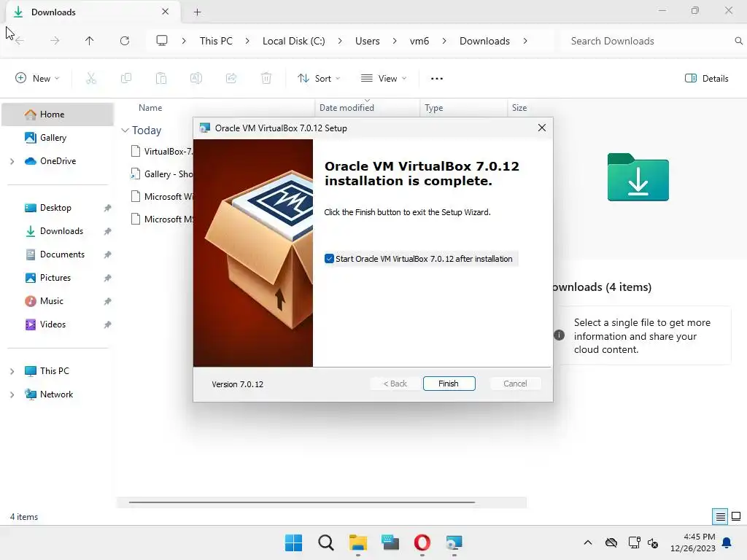
Task: Click Finish in VirtualBox Setup dialog
Action: [x=449, y=384]
